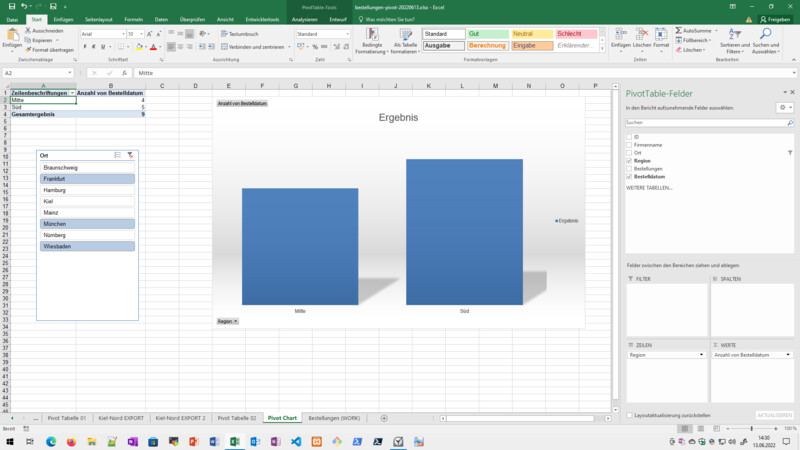
Task: Click Ausschneiden scissors icon
Action: tap(28, 31)
